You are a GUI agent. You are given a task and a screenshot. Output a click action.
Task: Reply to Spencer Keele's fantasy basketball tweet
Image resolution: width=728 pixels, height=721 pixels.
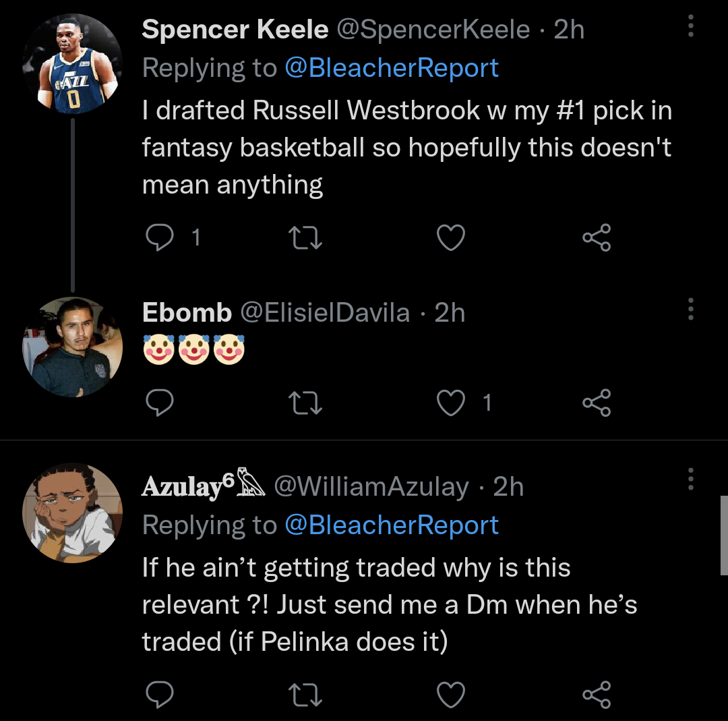[x=160, y=237]
